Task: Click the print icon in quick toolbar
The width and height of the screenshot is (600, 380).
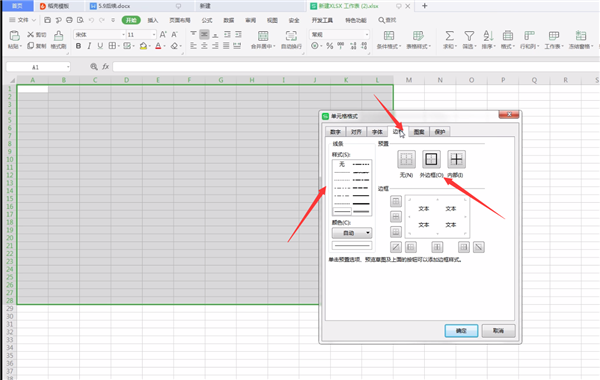Action: (x=69, y=20)
